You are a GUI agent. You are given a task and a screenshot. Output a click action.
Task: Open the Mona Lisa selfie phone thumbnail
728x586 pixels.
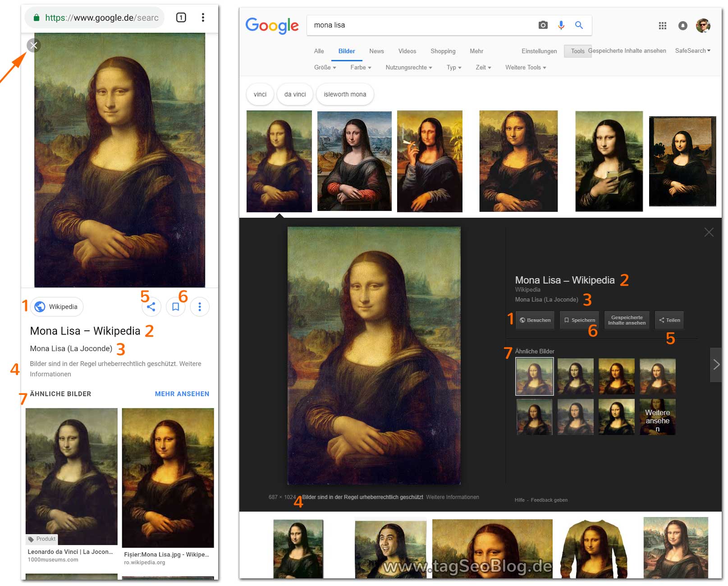[x=609, y=161]
